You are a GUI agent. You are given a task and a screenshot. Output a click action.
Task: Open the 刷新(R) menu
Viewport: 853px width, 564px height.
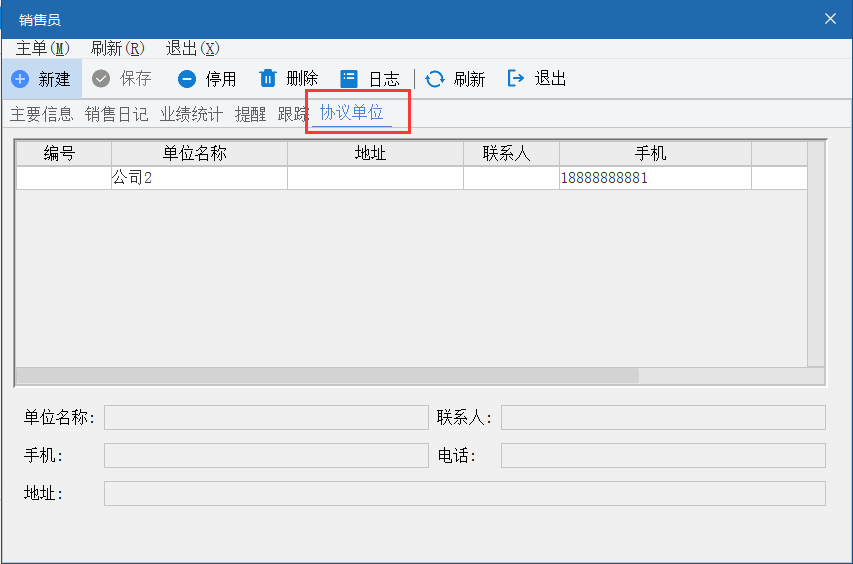coord(117,48)
